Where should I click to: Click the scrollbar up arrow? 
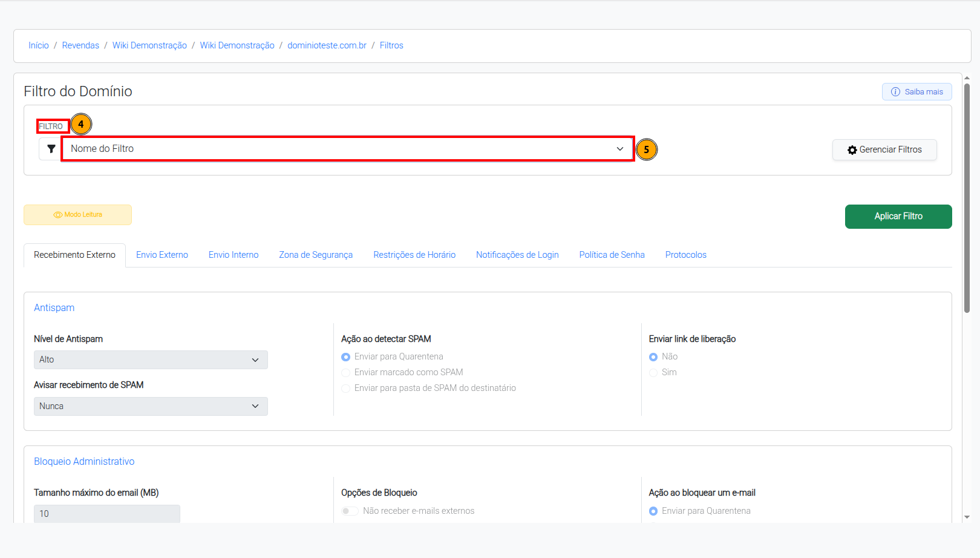pyautogui.click(x=967, y=77)
